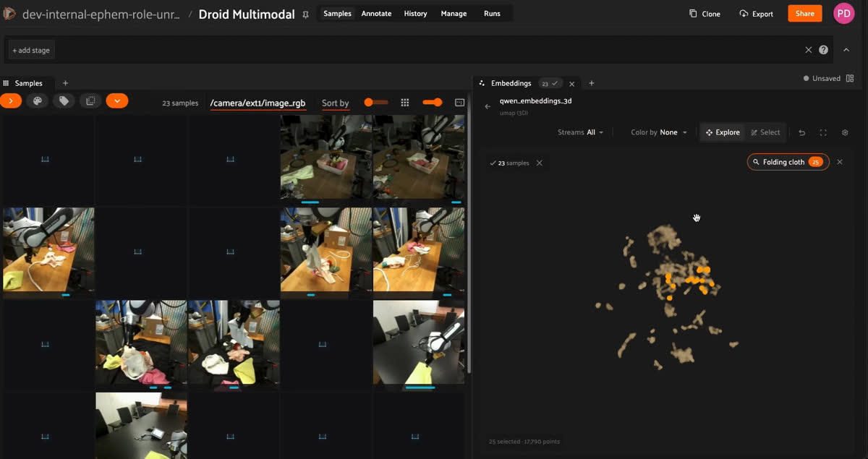Open the Color by None dropdown

659,132
